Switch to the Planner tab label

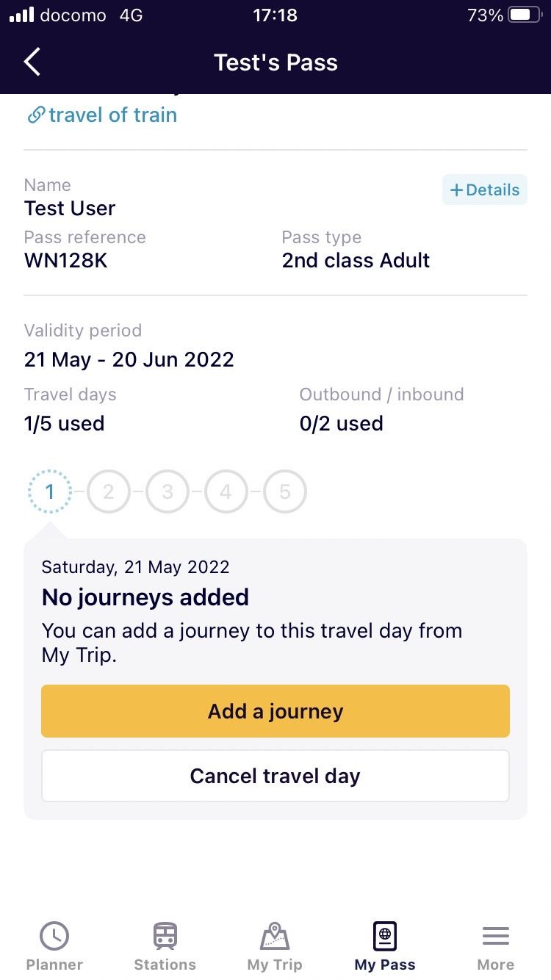[54, 965]
